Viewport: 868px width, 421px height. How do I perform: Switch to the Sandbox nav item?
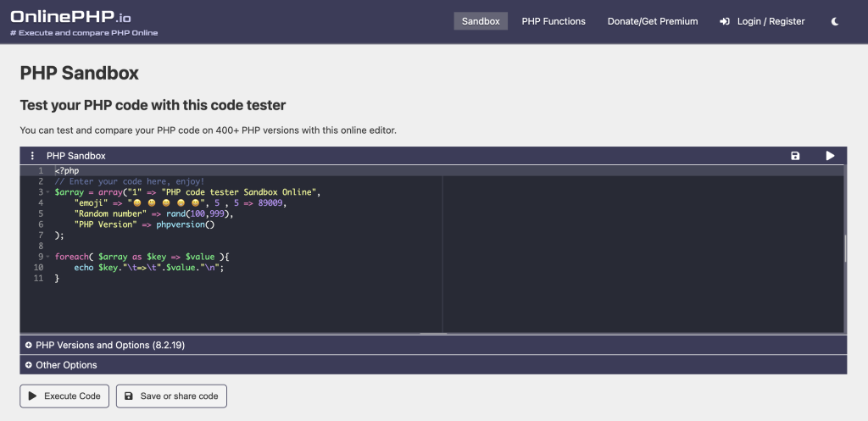[481, 21]
